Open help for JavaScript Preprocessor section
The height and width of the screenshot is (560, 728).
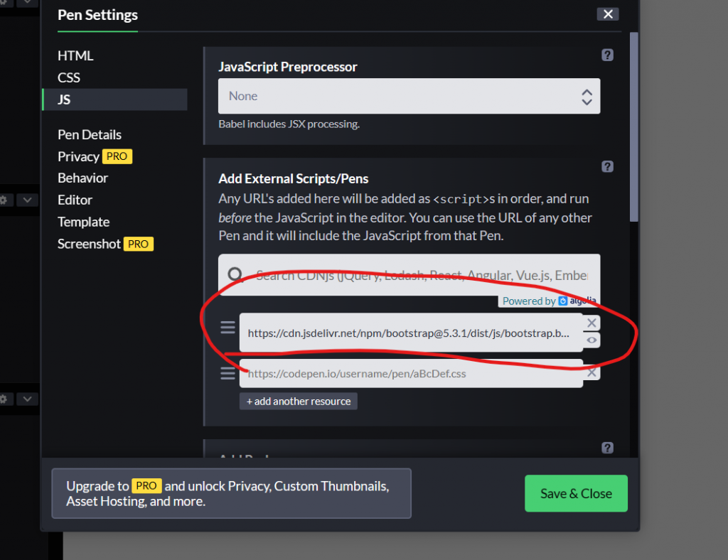tap(607, 55)
